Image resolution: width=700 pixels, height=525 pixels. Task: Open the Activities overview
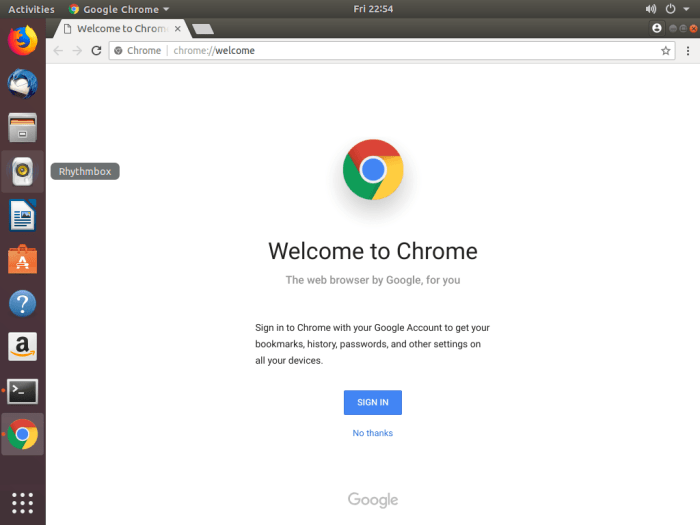(x=31, y=9)
